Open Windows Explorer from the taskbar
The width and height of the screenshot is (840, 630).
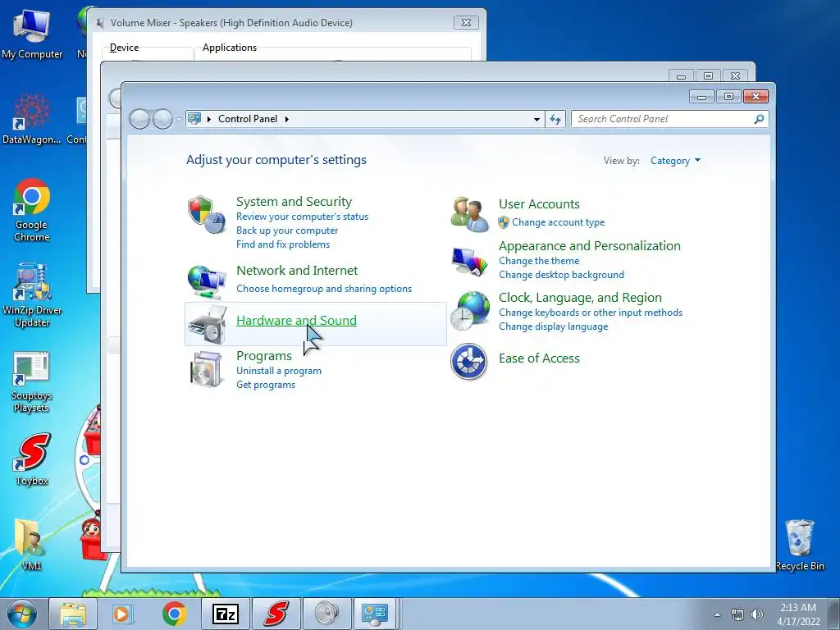(x=73, y=614)
